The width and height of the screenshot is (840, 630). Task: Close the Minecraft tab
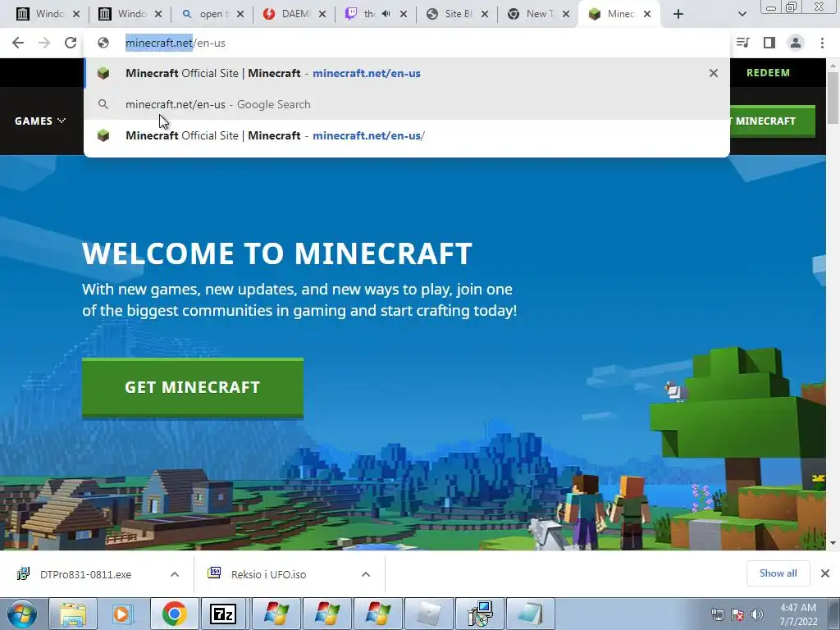click(x=647, y=14)
